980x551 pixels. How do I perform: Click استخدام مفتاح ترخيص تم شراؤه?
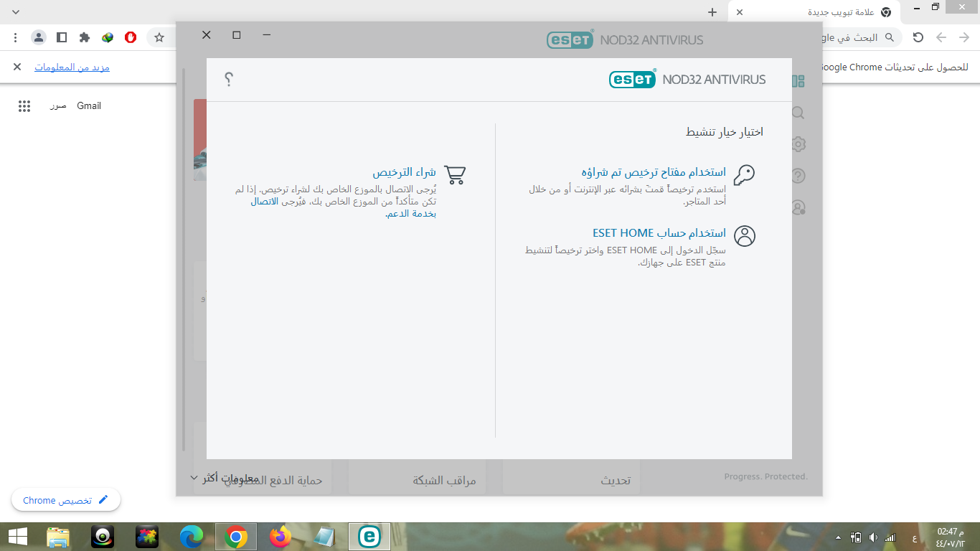[654, 172]
